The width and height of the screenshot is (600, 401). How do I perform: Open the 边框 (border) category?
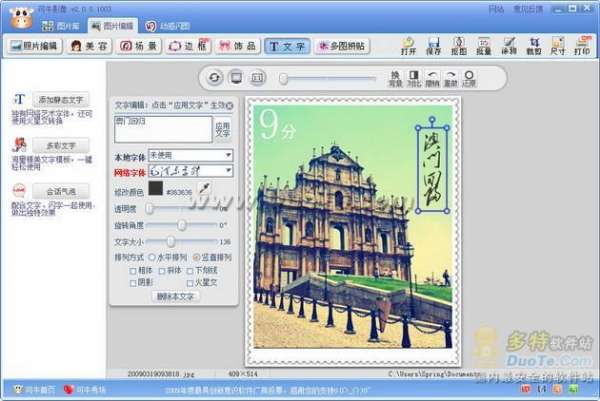tap(188, 46)
